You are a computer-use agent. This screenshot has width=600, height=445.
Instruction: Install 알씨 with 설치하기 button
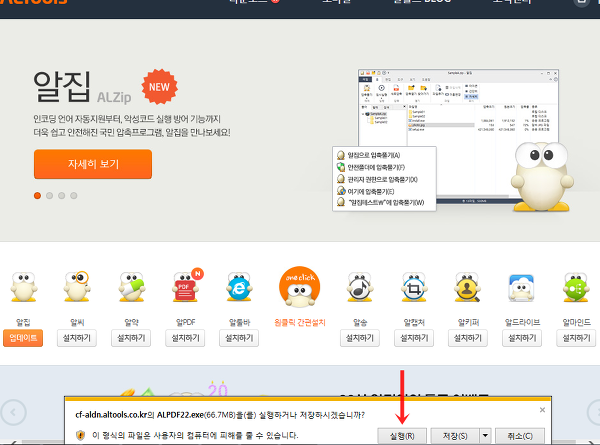coord(77,338)
